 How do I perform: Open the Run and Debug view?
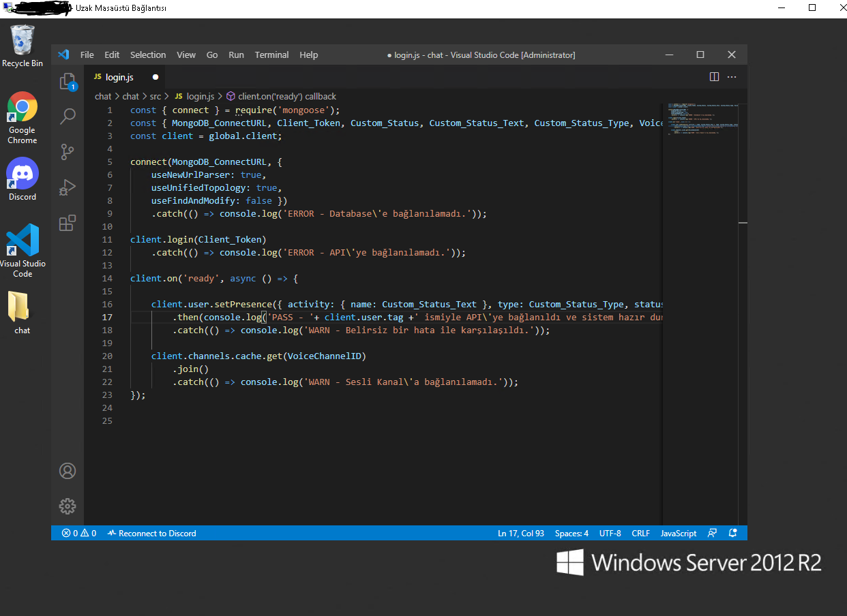(x=68, y=187)
